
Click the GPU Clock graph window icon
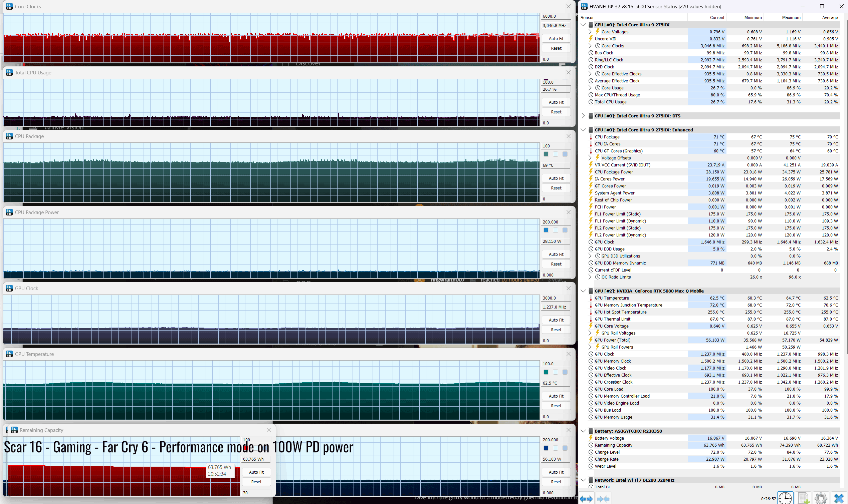pos(9,288)
